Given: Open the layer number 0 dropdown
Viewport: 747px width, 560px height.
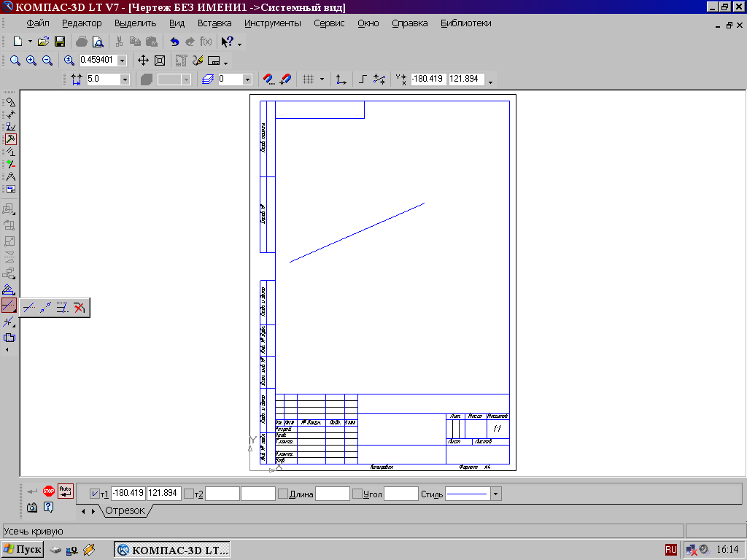Looking at the screenshot, I should click(x=247, y=79).
